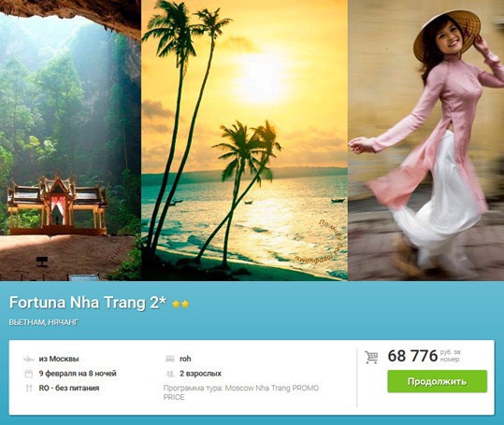Viewport: 504px width, 425px height.
Task: Click the airplane icon next to из Москвы
Action: coord(29,359)
